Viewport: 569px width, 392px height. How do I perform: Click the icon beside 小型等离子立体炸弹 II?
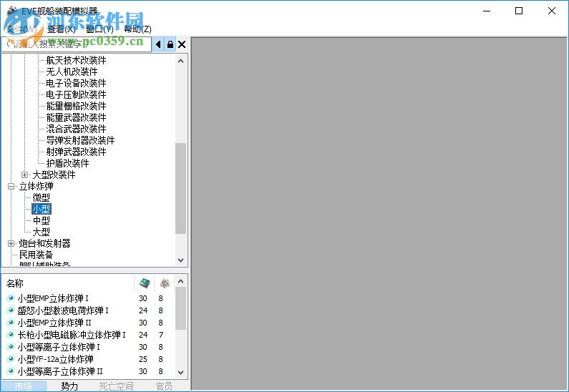(11, 371)
